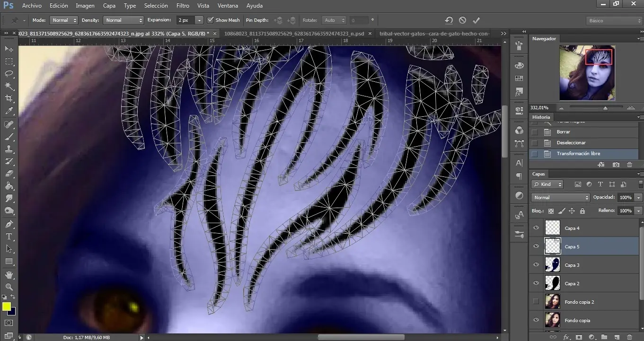
Task: Hide the Capa 2 layer
Action: click(x=536, y=283)
